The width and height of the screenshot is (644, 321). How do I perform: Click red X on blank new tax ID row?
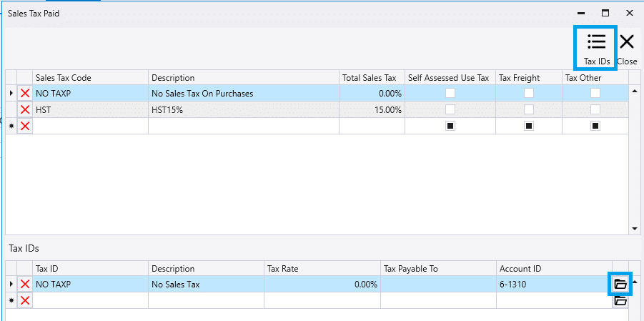point(25,300)
